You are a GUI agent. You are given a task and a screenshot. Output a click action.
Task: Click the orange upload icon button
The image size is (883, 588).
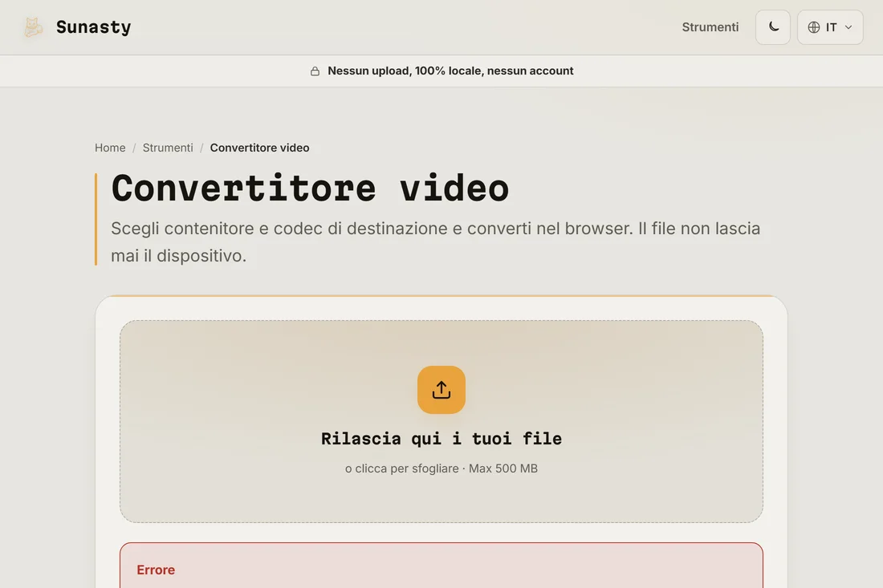[x=441, y=390]
